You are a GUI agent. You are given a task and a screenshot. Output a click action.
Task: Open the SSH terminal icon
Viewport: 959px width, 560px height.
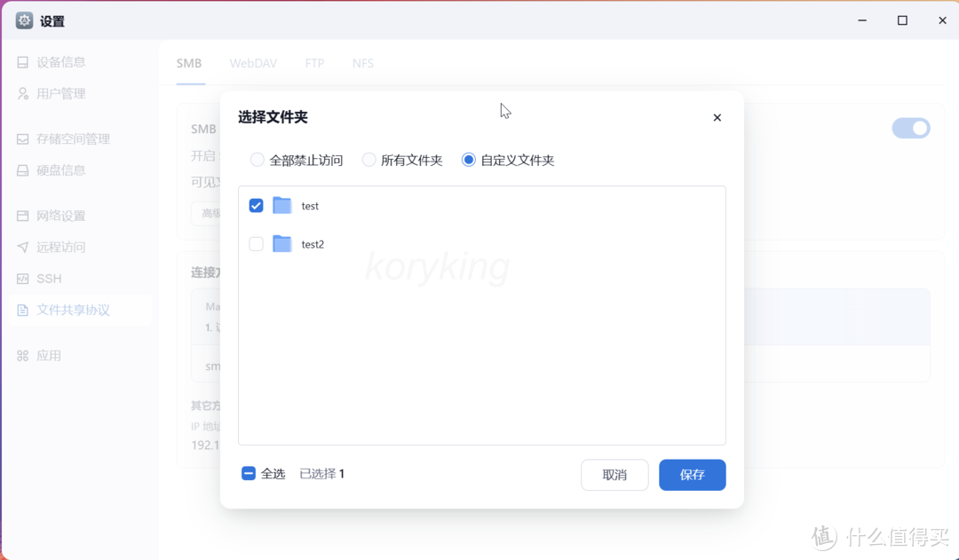point(20,278)
